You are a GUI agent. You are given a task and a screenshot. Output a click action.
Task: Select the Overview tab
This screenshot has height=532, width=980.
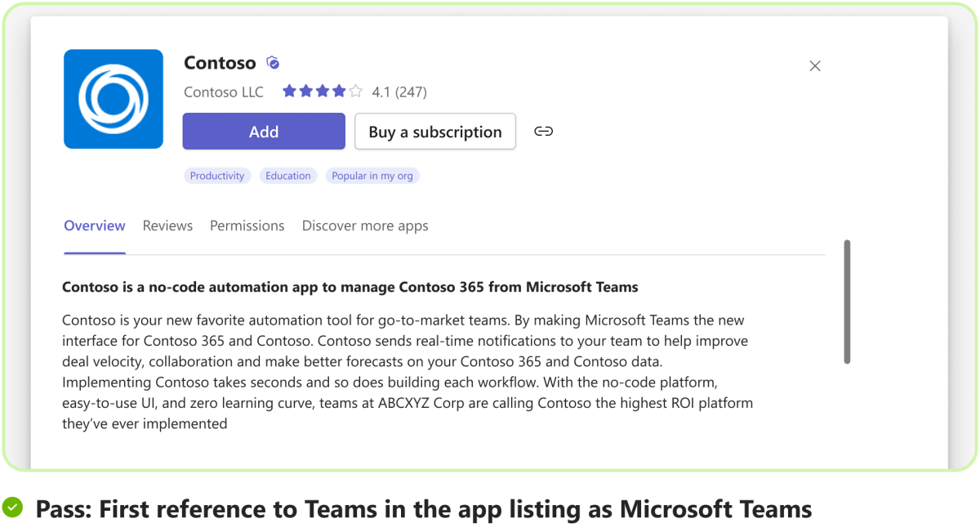point(95,226)
